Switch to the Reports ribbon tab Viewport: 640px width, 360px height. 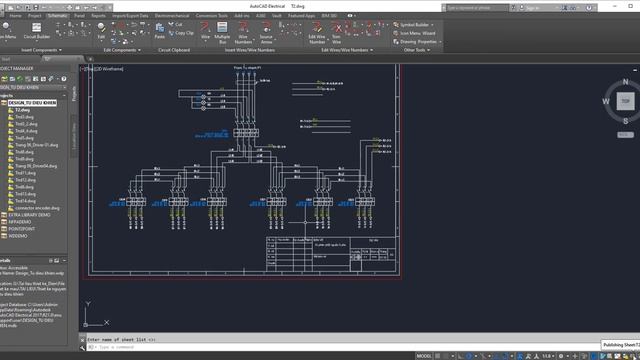[x=98, y=16]
